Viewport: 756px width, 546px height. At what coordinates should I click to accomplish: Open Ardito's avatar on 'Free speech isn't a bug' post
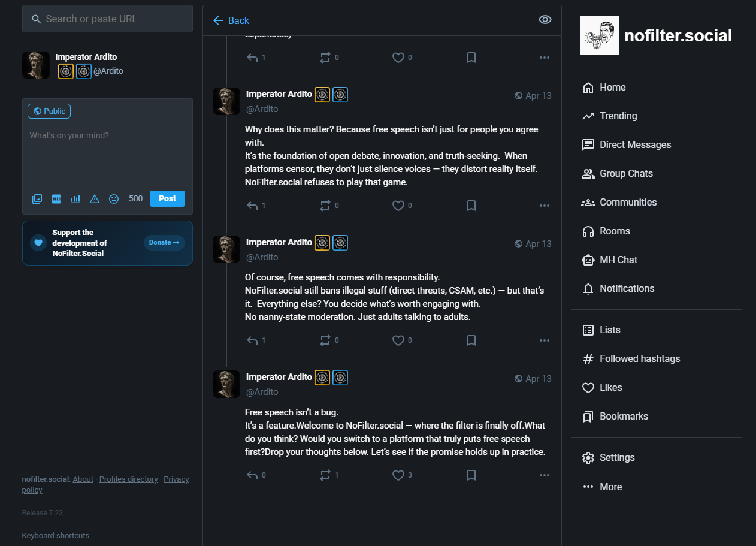coord(226,384)
